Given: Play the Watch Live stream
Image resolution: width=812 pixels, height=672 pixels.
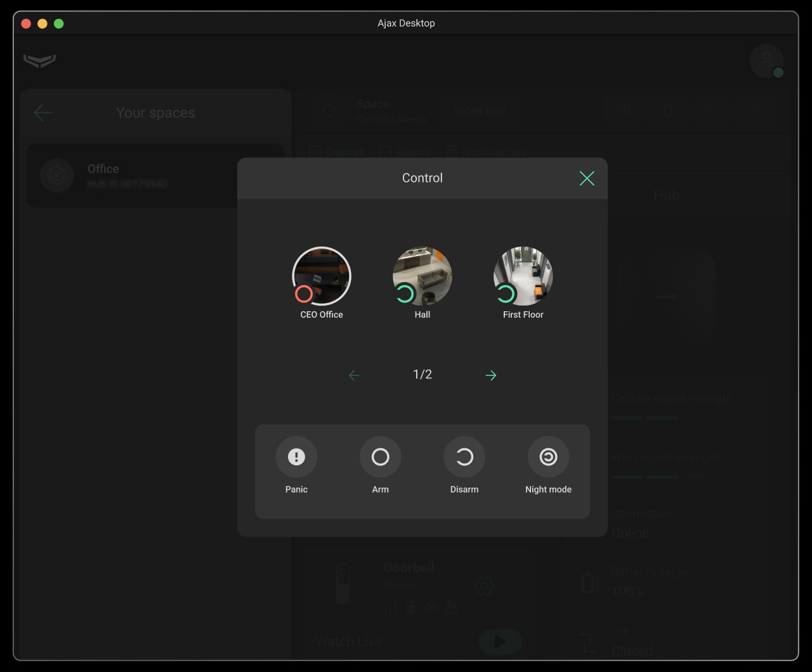Looking at the screenshot, I should coord(499,642).
